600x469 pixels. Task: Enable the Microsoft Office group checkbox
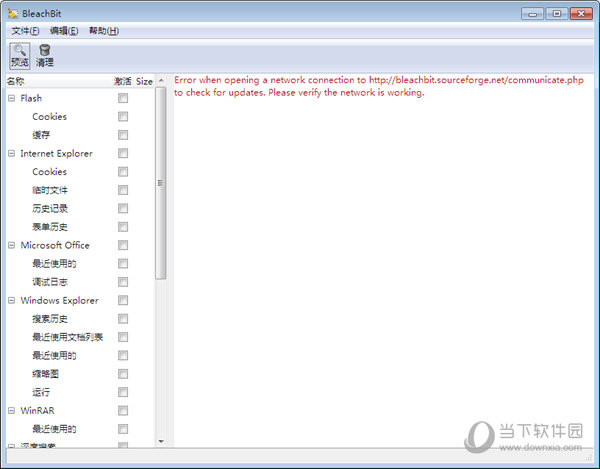[123, 245]
